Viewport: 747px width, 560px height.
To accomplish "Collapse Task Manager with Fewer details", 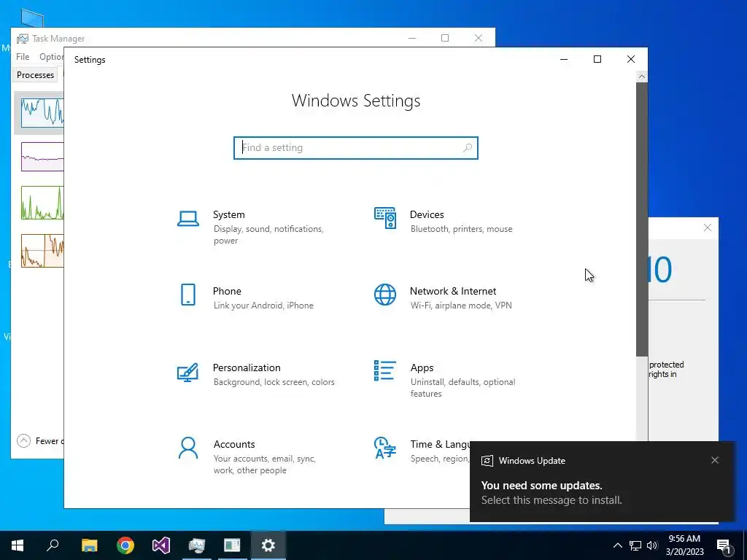I will point(40,441).
